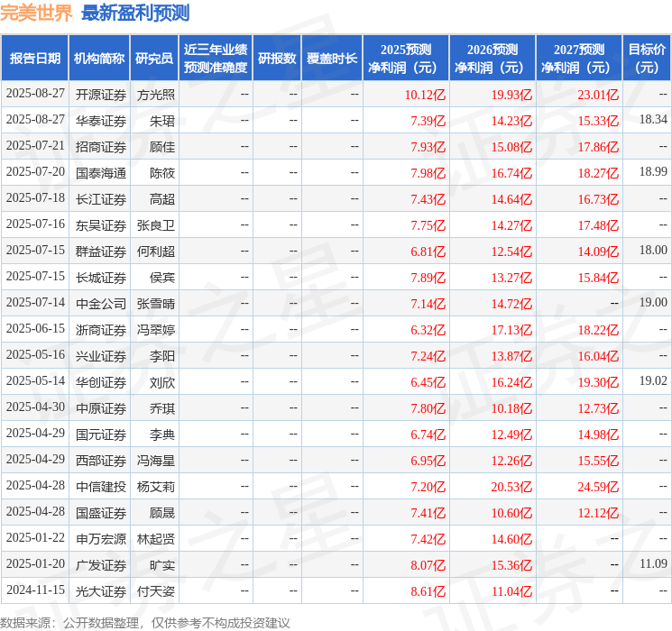
Task: Select the 19.93亿 forecast value
Action: tap(511, 95)
